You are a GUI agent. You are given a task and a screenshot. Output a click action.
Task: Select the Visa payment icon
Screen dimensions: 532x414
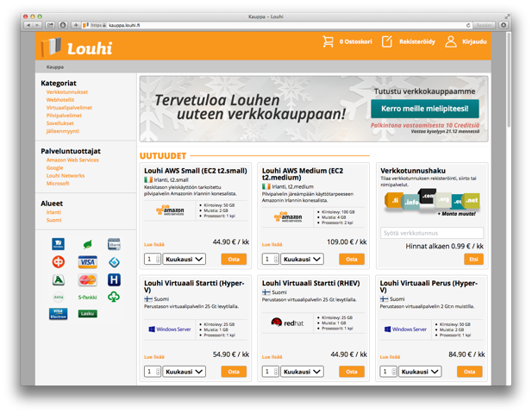click(x=88, y=262)
